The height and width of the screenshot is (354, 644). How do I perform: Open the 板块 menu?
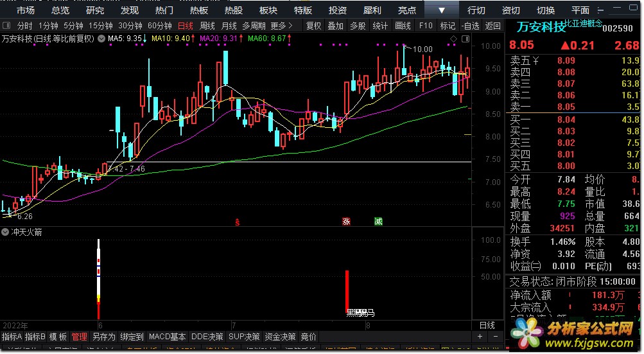[x=268, y=10]
